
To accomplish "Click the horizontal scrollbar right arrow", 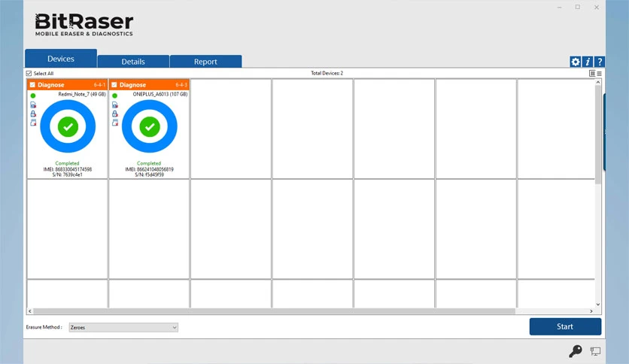I will pyautogui.click(x=591, y=311).
